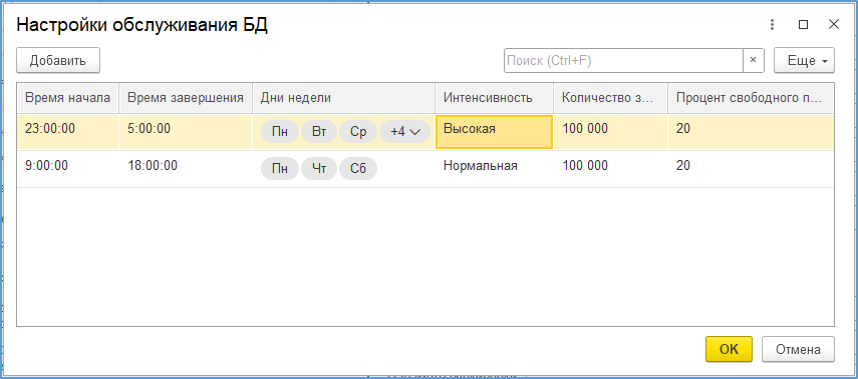Clear the search field with the × icon
This screenshot has height=379, width=858.
coord(753,60)
